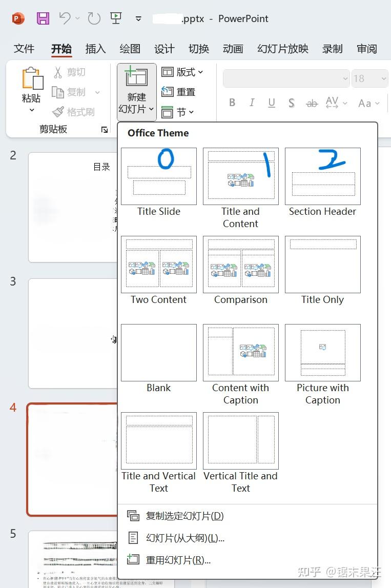This screenshot has height=588, width=391.
Task: Toggle Strikethrough ab button
Action: tap(312, 103)
